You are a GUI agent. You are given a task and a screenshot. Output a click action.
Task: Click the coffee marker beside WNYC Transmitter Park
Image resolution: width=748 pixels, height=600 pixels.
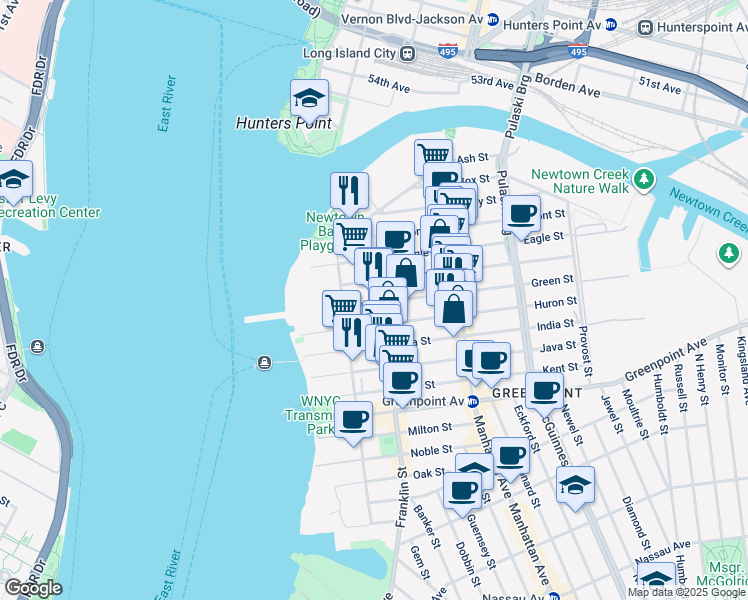tap(353, 420)
